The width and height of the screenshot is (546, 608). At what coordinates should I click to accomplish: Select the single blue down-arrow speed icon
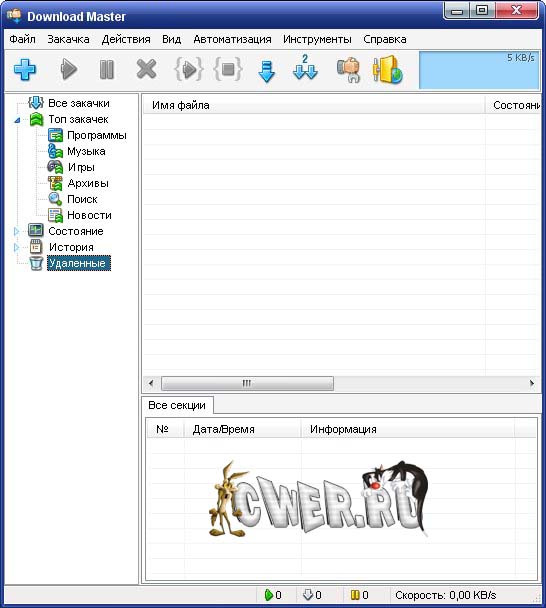(x=266, y=71)
